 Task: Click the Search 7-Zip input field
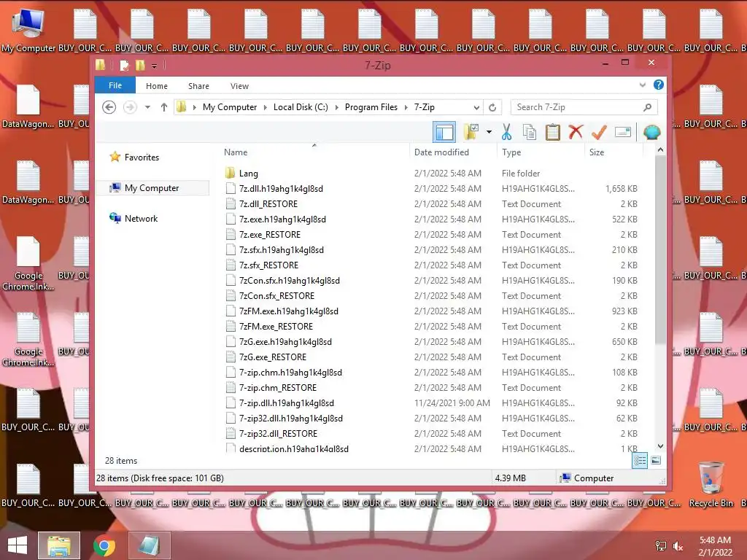click(x=584, y=107)
